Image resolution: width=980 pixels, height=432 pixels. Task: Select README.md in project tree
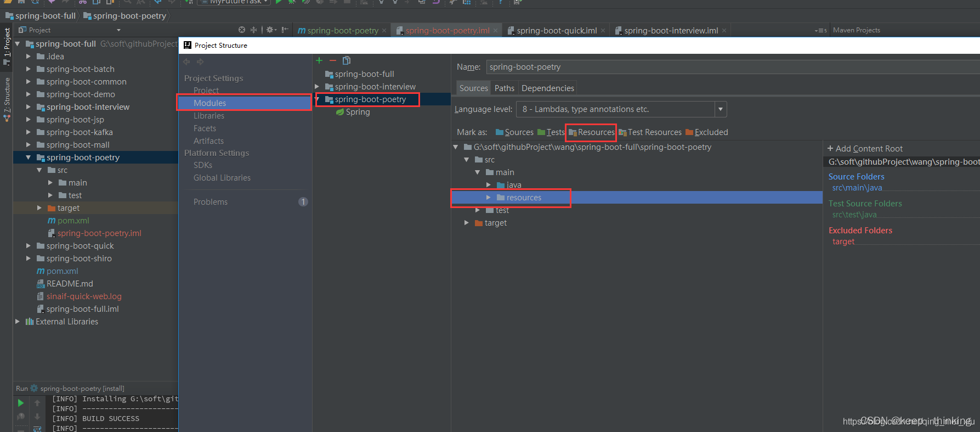[x=65, y=284]
